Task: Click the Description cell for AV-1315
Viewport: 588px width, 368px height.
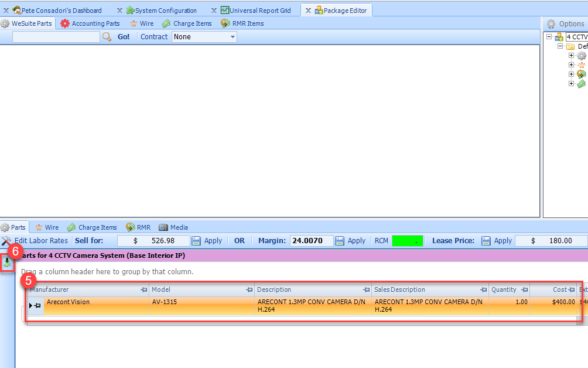Action: (313, 306)
